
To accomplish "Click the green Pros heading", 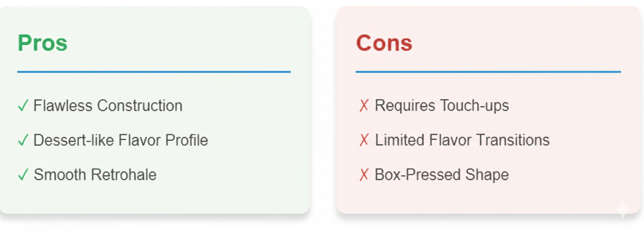I will [x=43, y=43].
